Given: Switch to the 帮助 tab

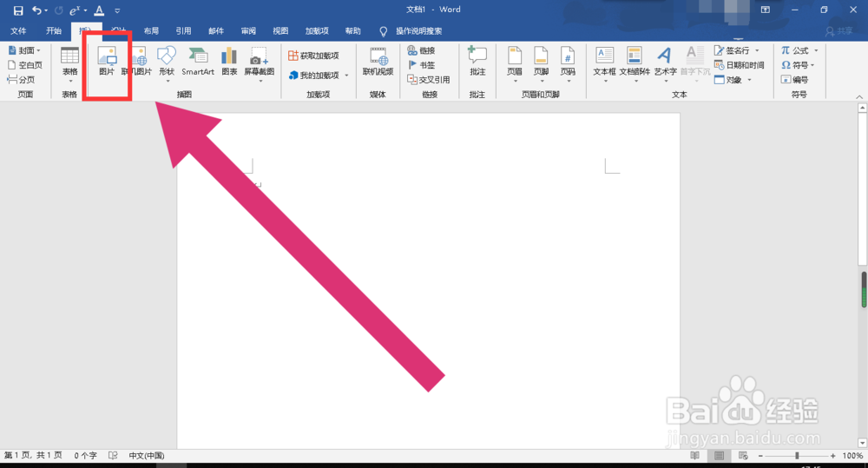Looking at the screenshot, I should (352, 31).
